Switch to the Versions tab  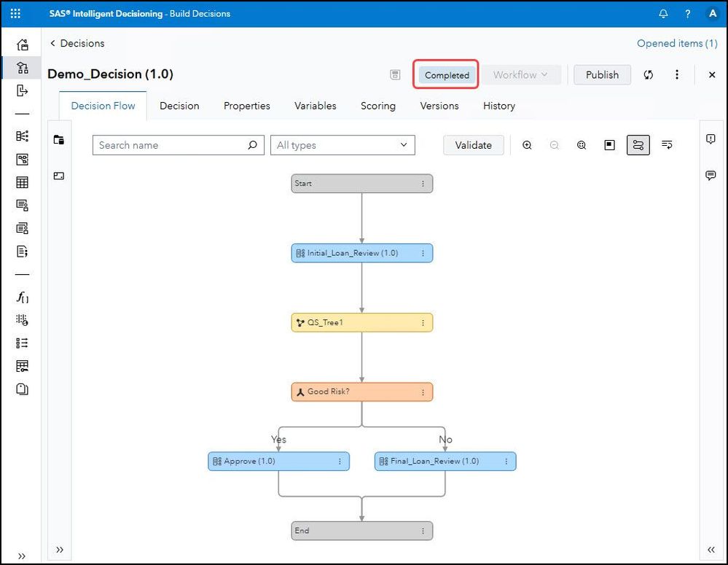click(439, 106)
